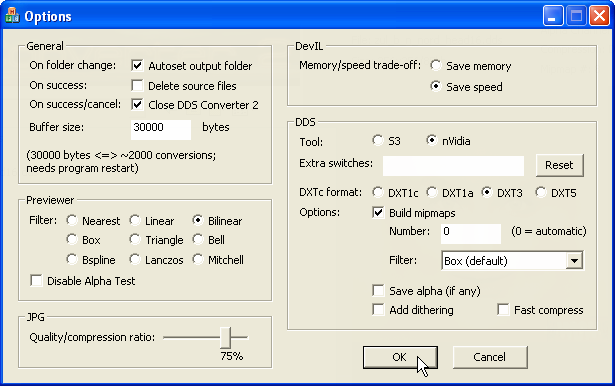Close the Options window

coord(599,16)
